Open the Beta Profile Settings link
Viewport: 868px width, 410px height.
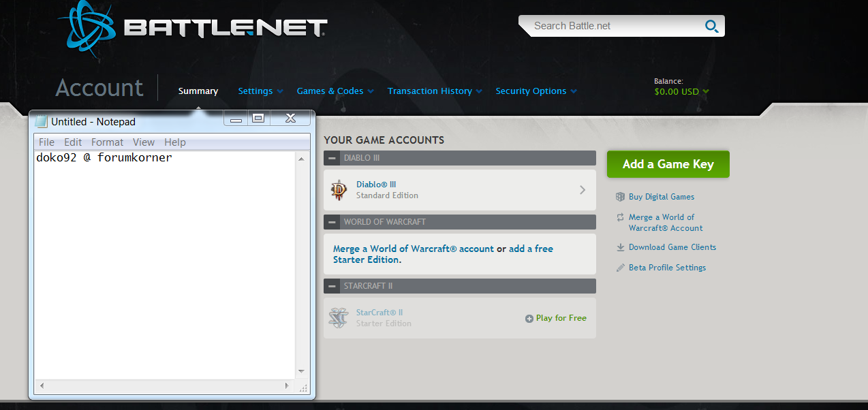[x=667, y=268]
